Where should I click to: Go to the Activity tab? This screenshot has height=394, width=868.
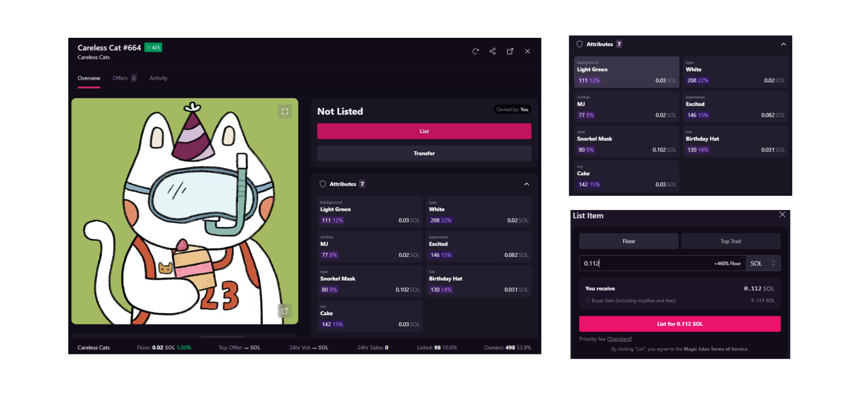tap(158, 78)
